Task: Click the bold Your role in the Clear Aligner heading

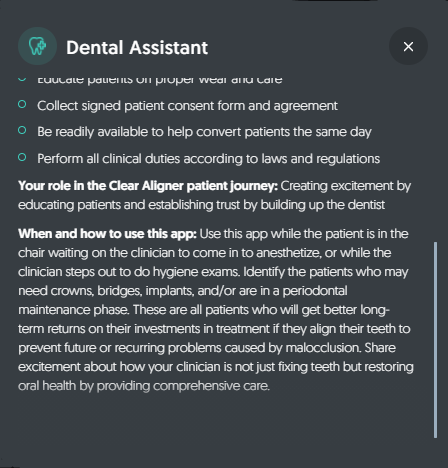Action: [148, 186]
